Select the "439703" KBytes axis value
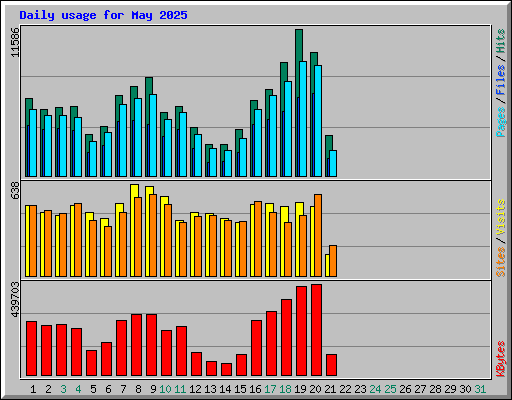This screenshot has width=512, height=400. click(15, 299)
